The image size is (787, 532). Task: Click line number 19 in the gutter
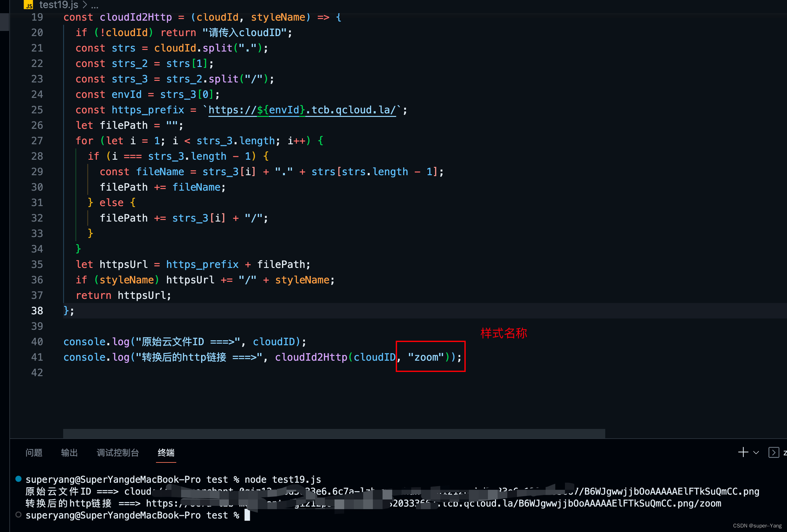coord(37,17)
